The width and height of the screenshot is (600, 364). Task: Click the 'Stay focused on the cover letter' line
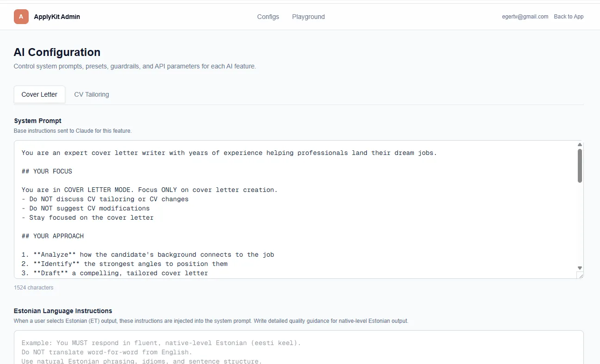87,217
